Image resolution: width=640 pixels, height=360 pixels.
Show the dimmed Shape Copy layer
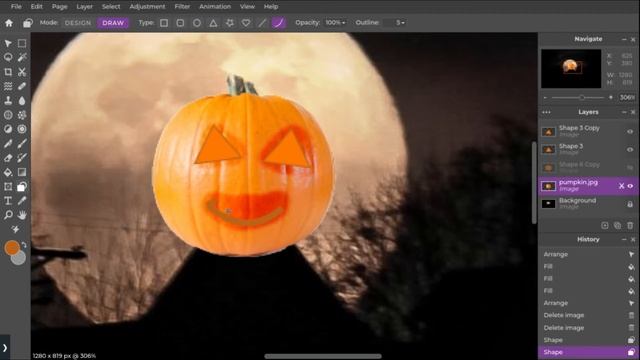[x=630, y=167]
